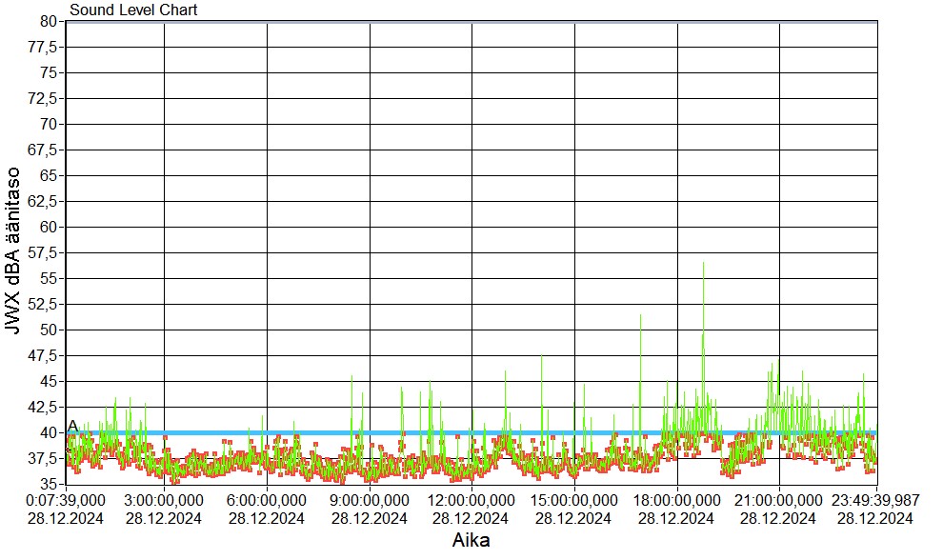Screen dimensions: 943x560
Task: Select the 9:00:00,000 time axis label
Action: click(x=370, y=500)
